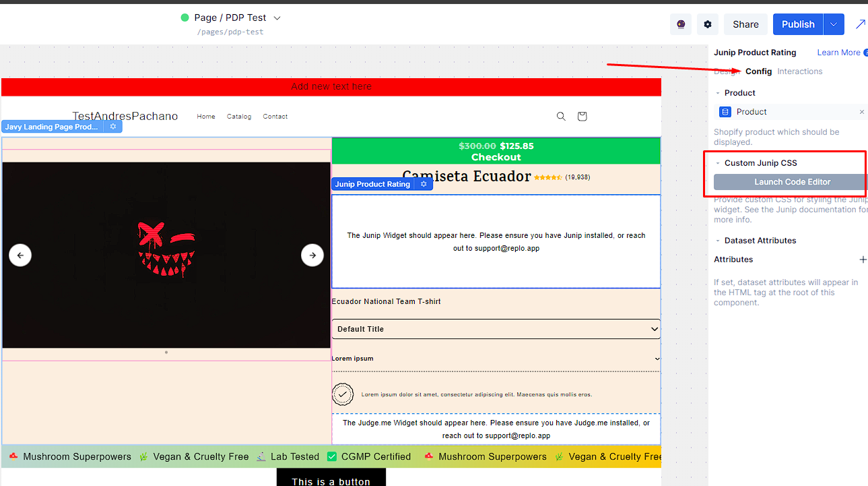Click the diagonal arrow preview icon
Image resolution: width=868 pixels, height=486 pixels.
[860, 24]
